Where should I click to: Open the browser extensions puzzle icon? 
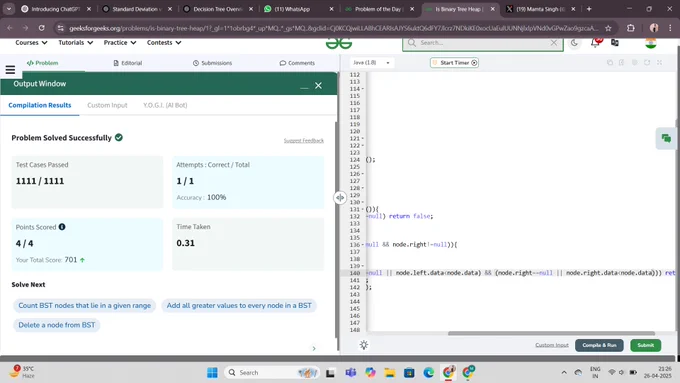(x=631, y=28)
